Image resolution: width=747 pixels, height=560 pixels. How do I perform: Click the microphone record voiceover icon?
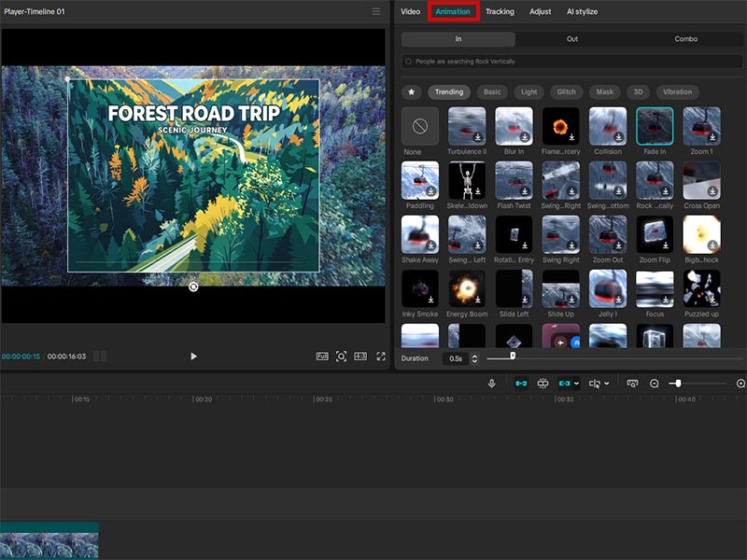point(492,384)
